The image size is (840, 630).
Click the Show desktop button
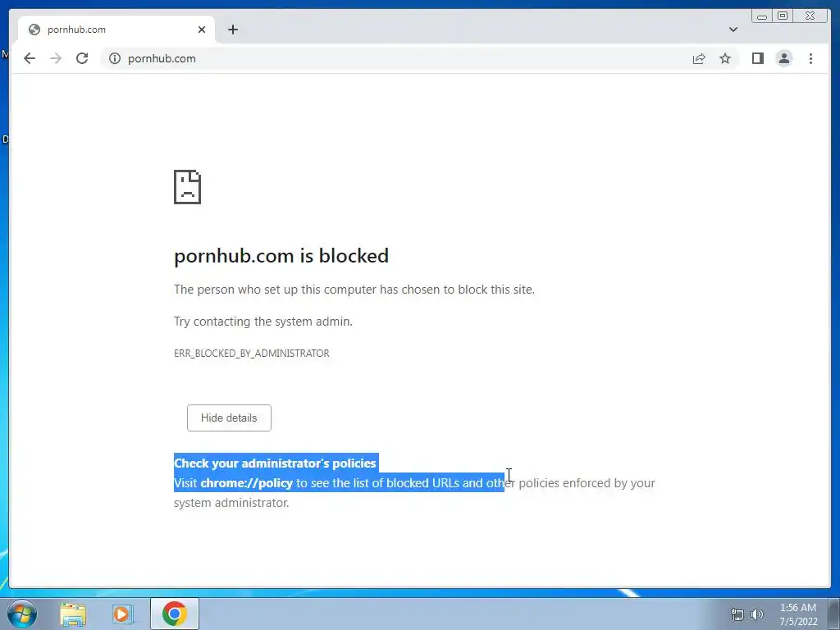[x=834, y=614]
